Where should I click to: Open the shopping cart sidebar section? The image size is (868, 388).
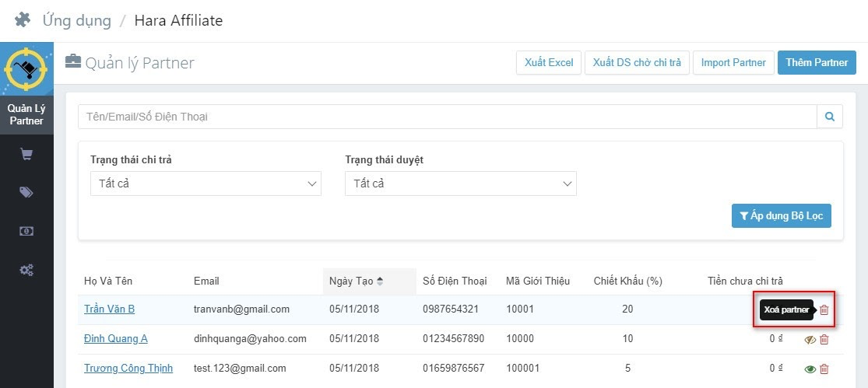point(26,155)
